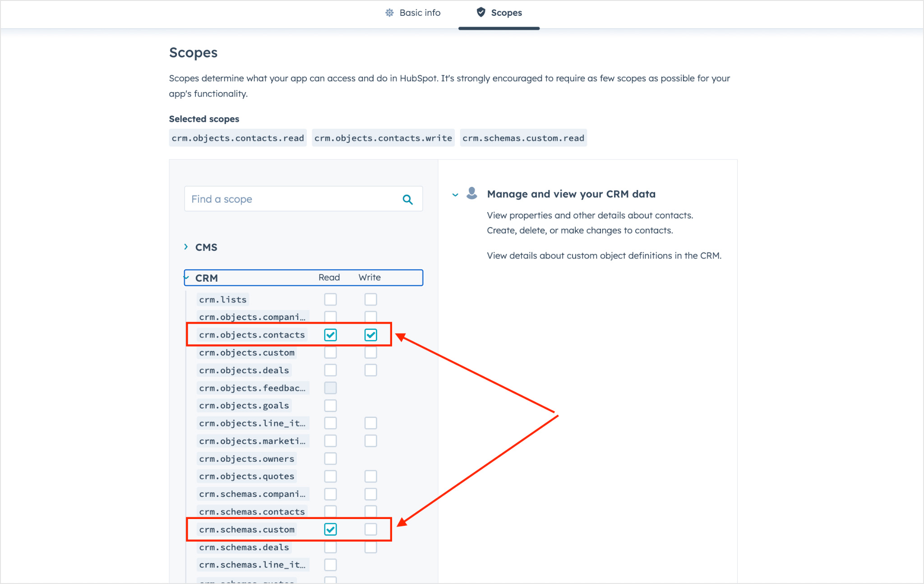
Task: Select the crm.lists scope label
Action: click(x=223, y=299)
